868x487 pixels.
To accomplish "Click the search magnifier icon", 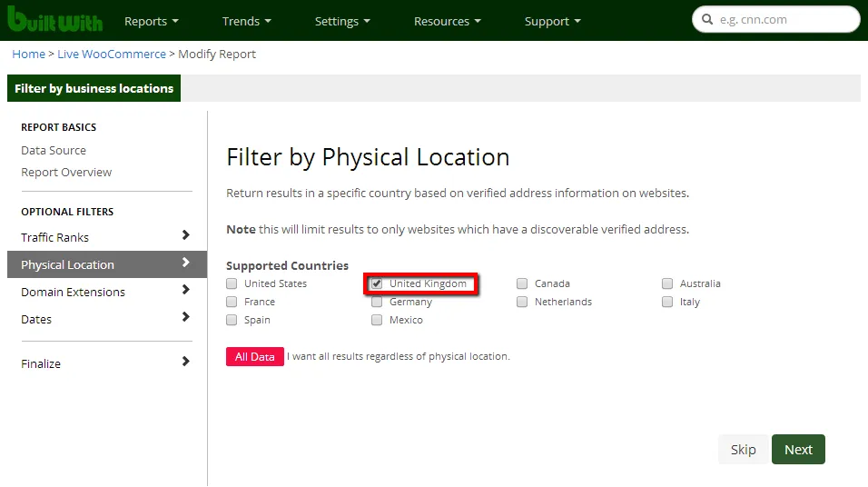I will (x=707, y=20).
